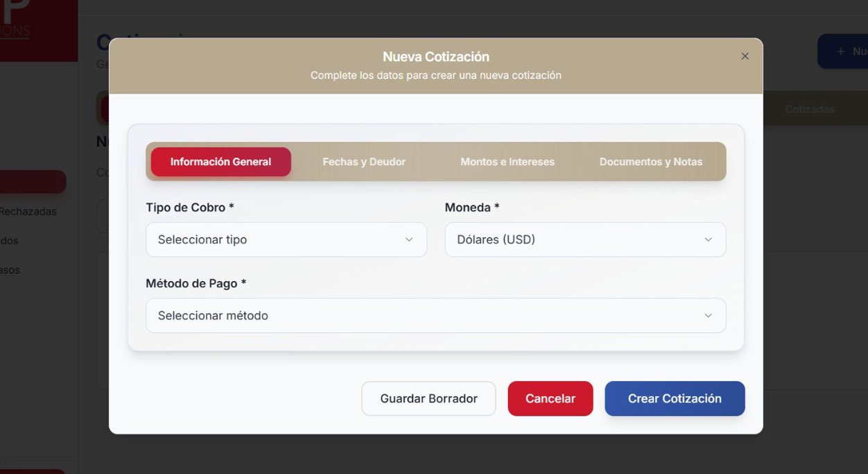The width and height of the screenshot is (868, 474).
Task: Click the Guardar Borrador button
Action: click(x=428, y=398)
